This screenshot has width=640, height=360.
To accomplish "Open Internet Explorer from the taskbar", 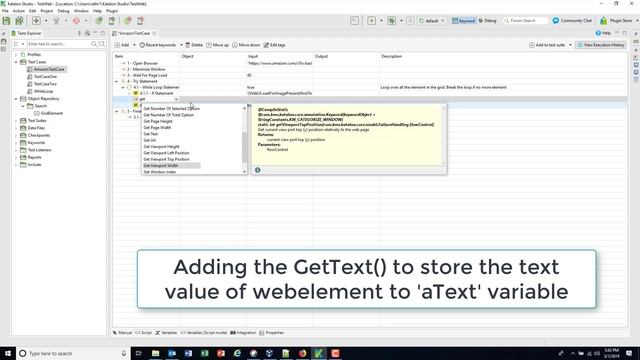I will click(x=237, y=353).
